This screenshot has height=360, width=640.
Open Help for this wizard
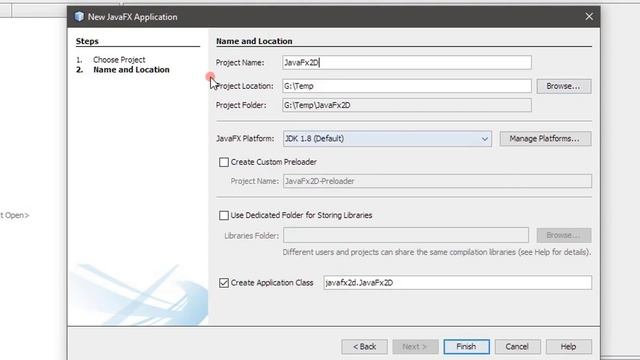point(569,347)
